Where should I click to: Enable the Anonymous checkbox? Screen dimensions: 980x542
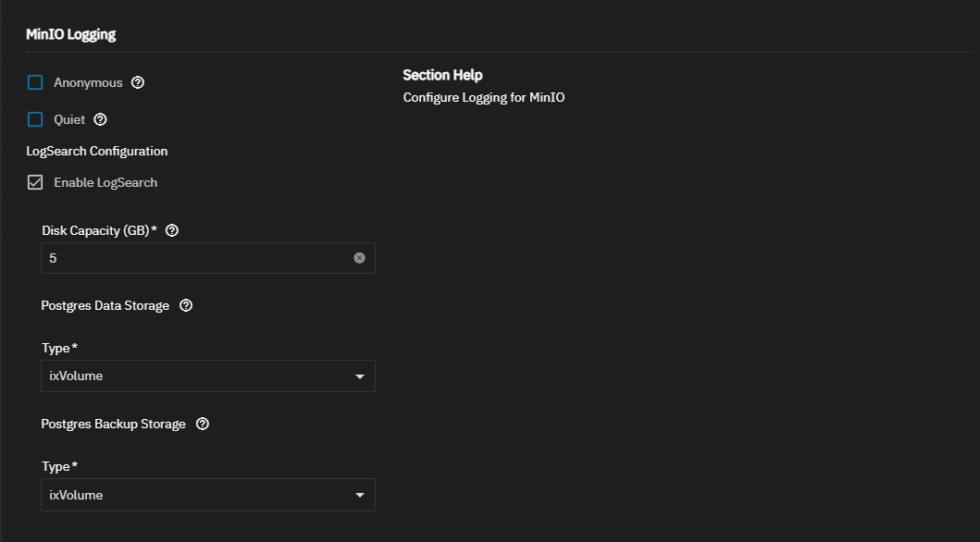coord(35,82)
